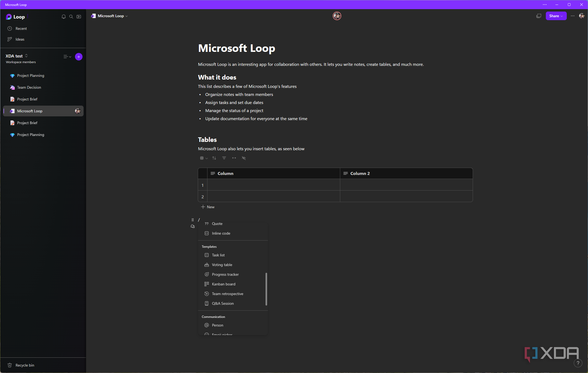The width and height of the screenshot is (588, 373).
Task: Insert the Progress tracker template
Action: point(233,274)
